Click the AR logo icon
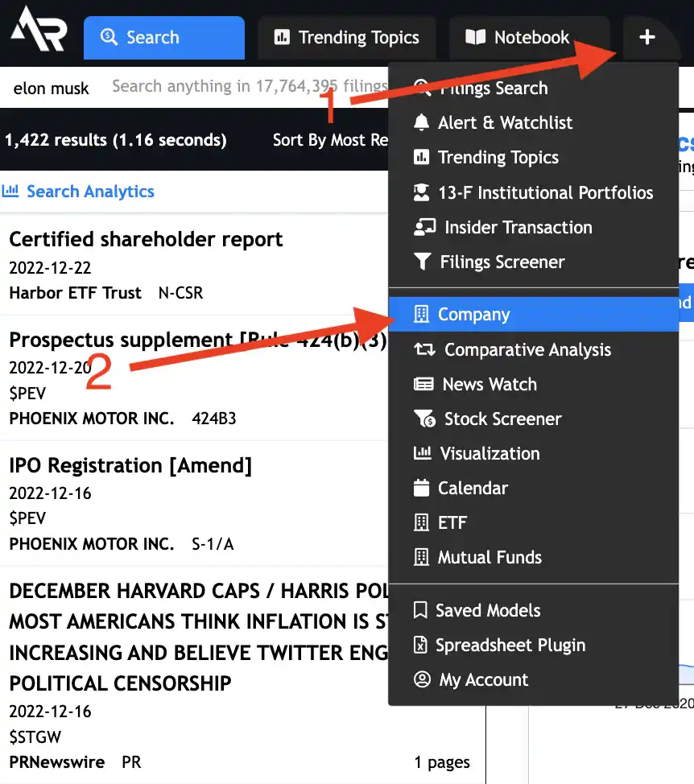694x784 pixels. coord(38,30)
